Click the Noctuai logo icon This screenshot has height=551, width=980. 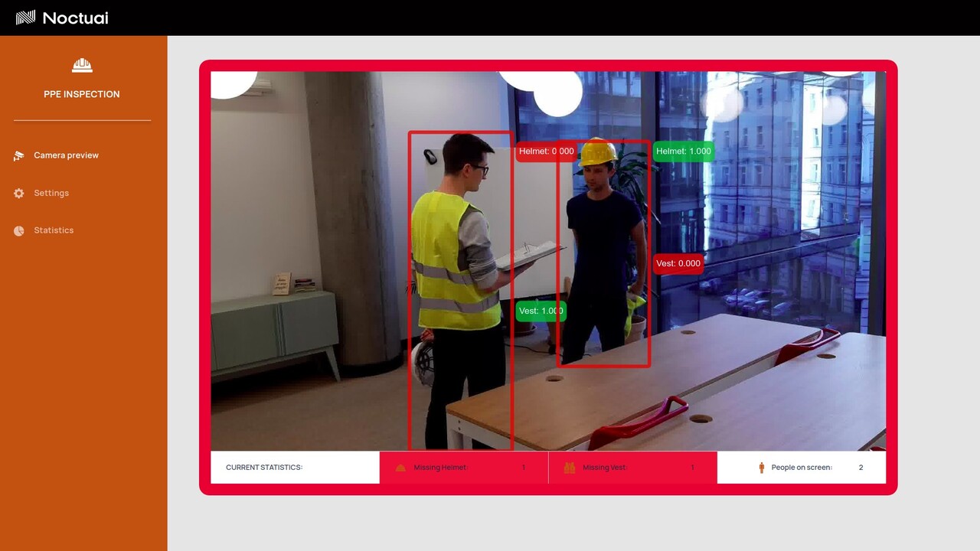point(25,18)
